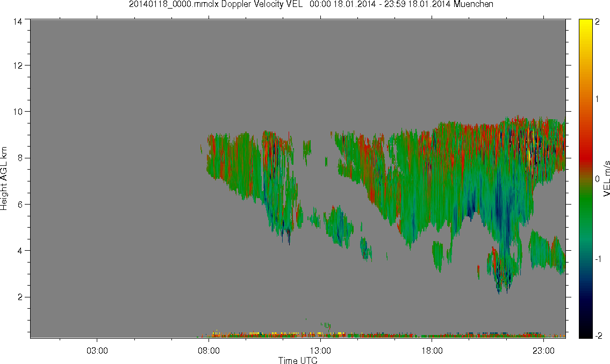Click the colorbar tick label '-1'
The width and height of the screenshot is (610, 364).
coord(598,259)
